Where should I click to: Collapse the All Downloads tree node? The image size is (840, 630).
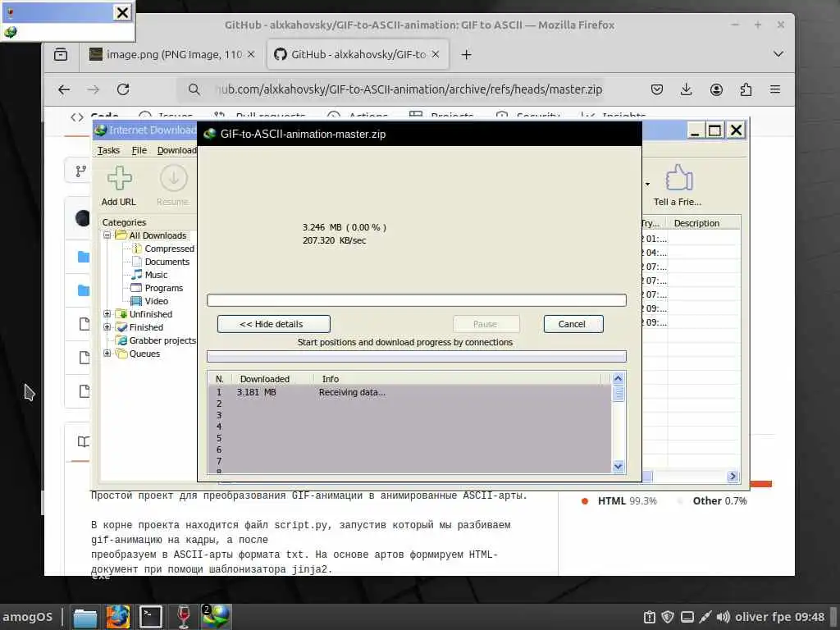(107, 235)
